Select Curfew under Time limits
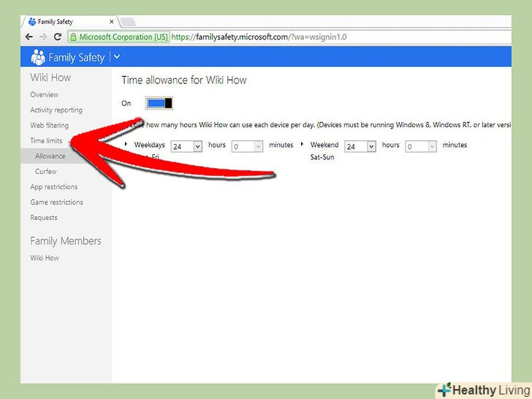This screenshot has width=532, height=399. click(x=46, y=171)
